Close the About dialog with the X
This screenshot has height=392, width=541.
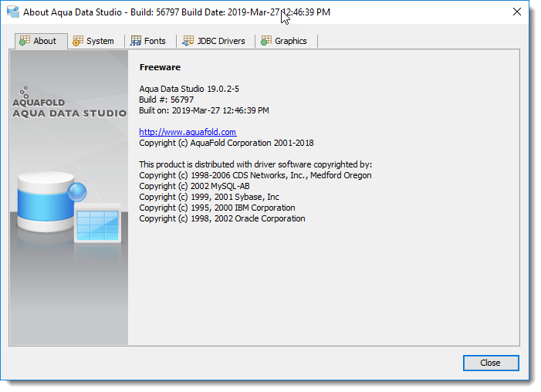point(516,12)
